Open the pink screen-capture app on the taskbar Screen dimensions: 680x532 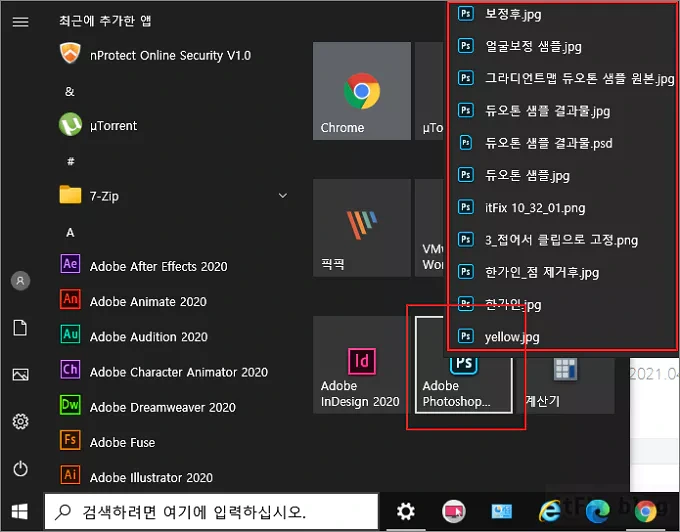(454, 512)
